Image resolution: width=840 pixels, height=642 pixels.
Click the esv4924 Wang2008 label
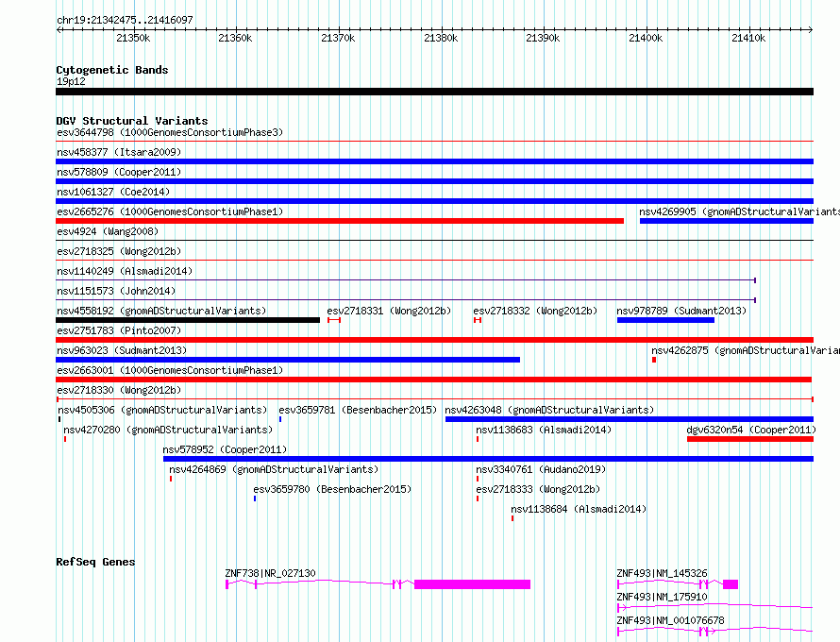(x=108, y=231)
